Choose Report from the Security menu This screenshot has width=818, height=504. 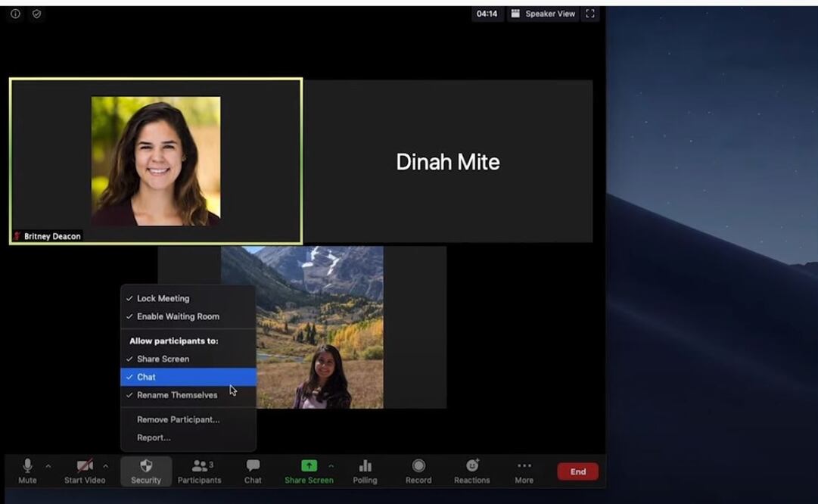(x=154, y=437)
